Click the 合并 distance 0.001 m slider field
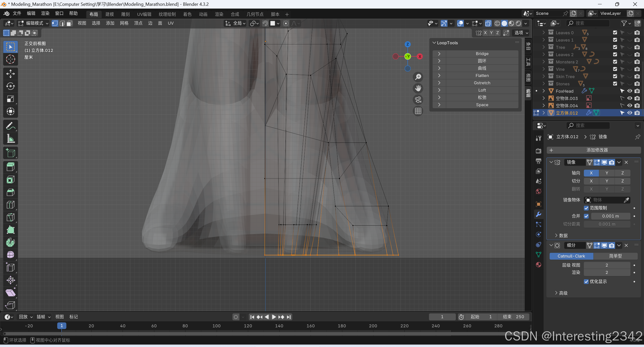The height and width of the screenshot is (347, 644). coord(610,216)
